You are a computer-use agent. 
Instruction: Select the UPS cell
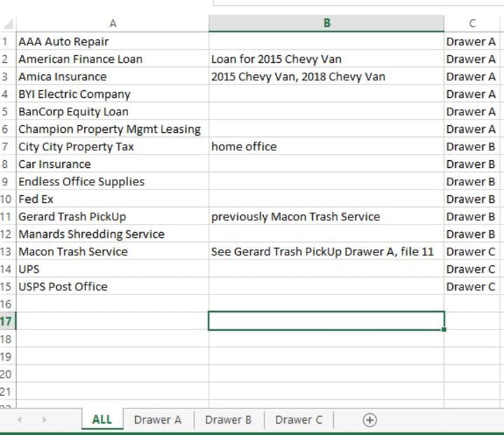(x=113, y=269)
